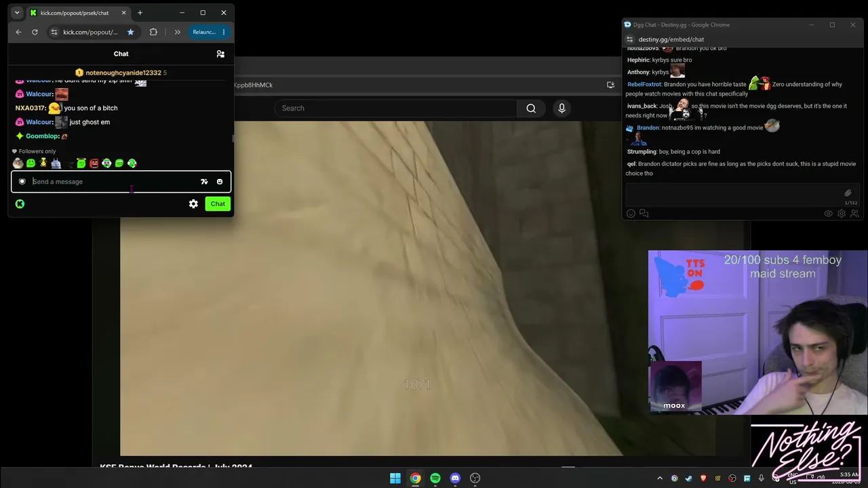Open Spotify from the taskbar
Viewport: 868px width, 488px height.
click(x=435, y=479)
